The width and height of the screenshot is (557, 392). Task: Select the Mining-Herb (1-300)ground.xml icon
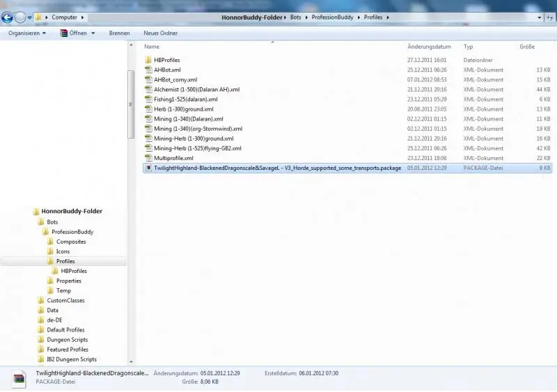[148, 139]
